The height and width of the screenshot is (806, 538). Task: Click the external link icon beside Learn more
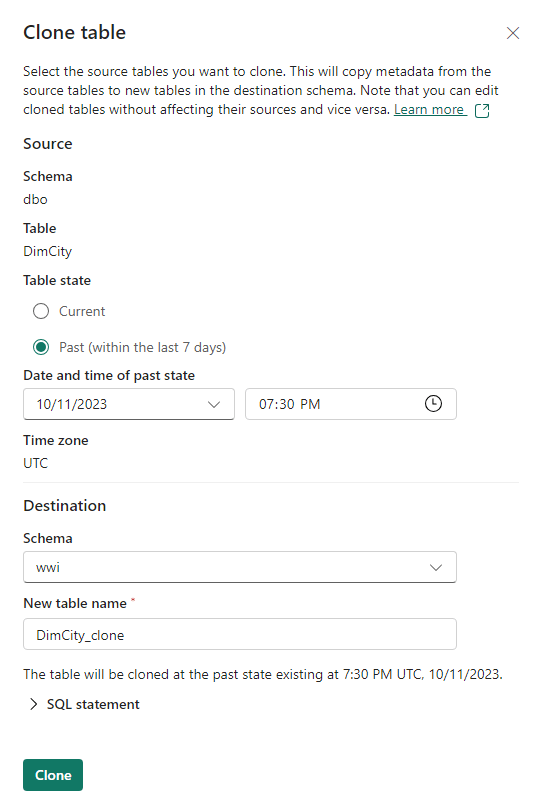482,111
